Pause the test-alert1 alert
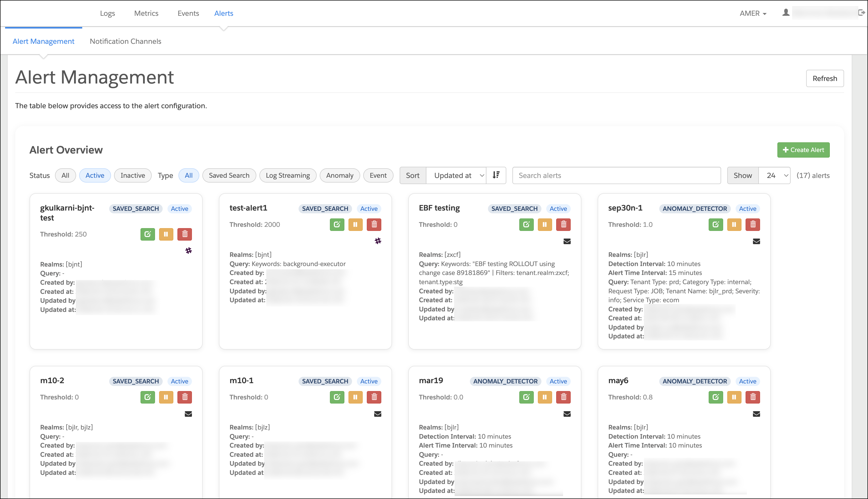This screenshot has width=868, height=499. (355, 225)
